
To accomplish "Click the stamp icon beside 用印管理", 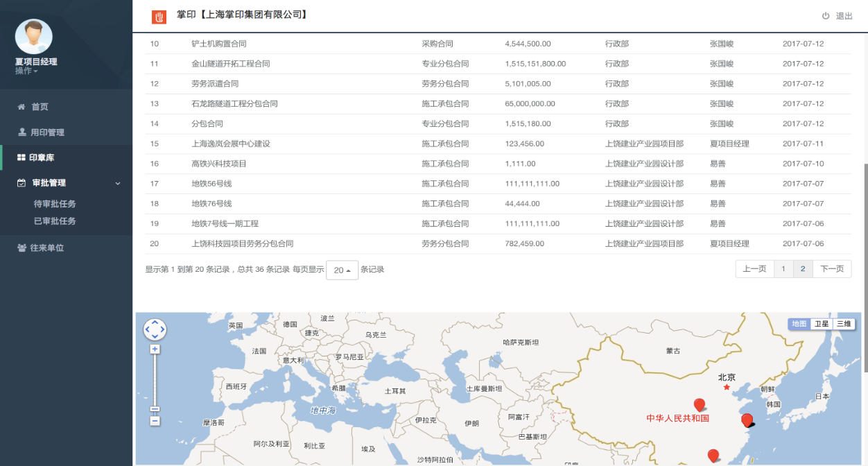I will pos(21,132).
